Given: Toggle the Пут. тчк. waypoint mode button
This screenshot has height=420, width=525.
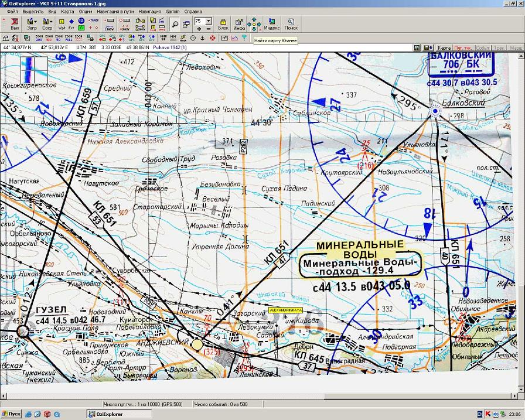Looking at the screenshot, I should click(x=463, y=48).
